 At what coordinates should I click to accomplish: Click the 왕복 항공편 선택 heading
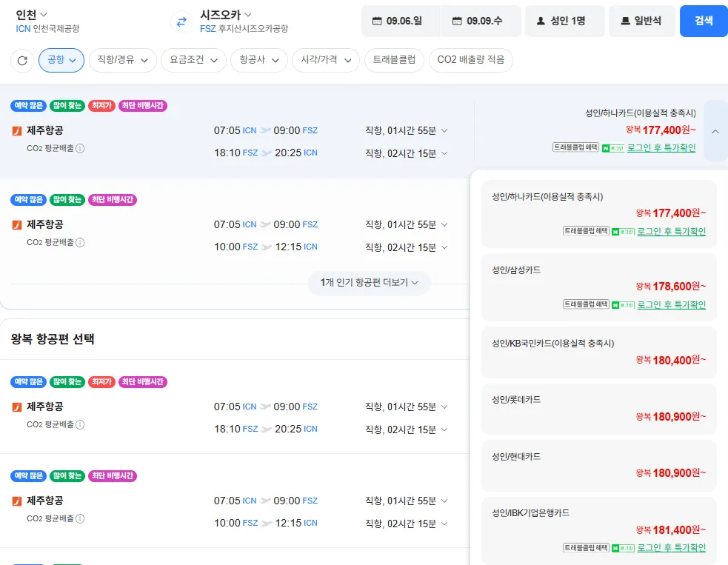click(53, 339)
